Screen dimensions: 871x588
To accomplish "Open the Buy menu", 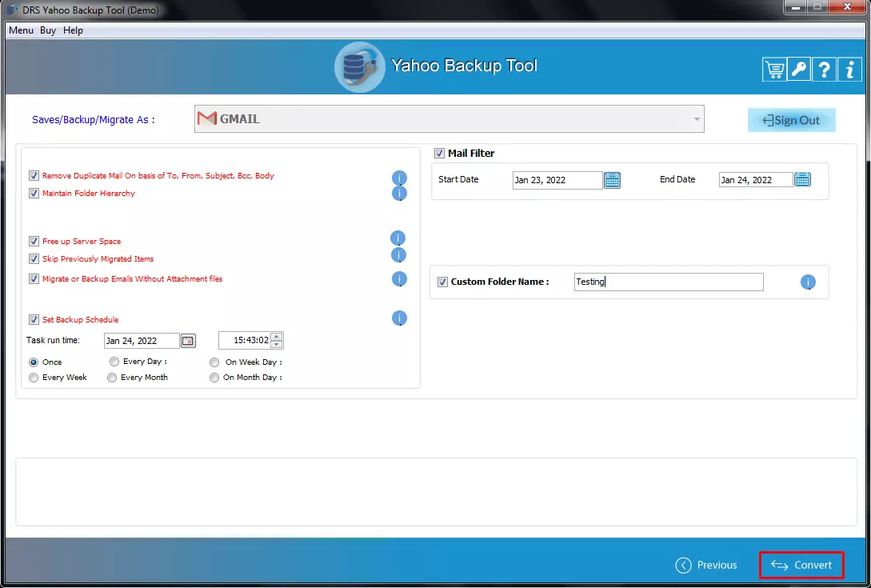I will (48, 30).
